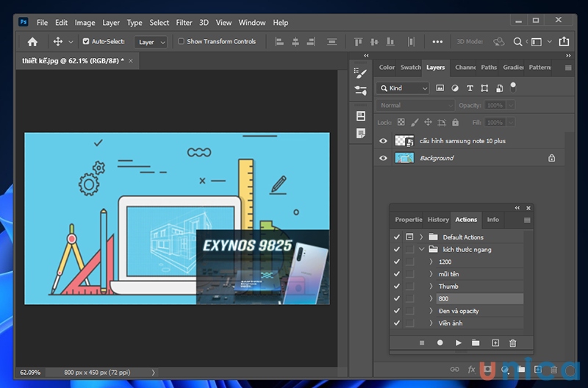Screen dimensions: 588x388
Task: Click the Play selection button in Actions panel
Action: [459, 342]
